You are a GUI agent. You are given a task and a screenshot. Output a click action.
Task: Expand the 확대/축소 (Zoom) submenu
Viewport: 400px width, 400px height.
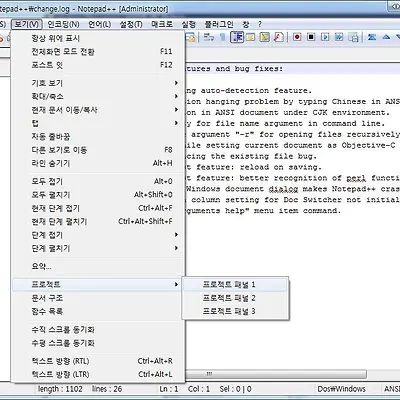(x=98, y=96)
